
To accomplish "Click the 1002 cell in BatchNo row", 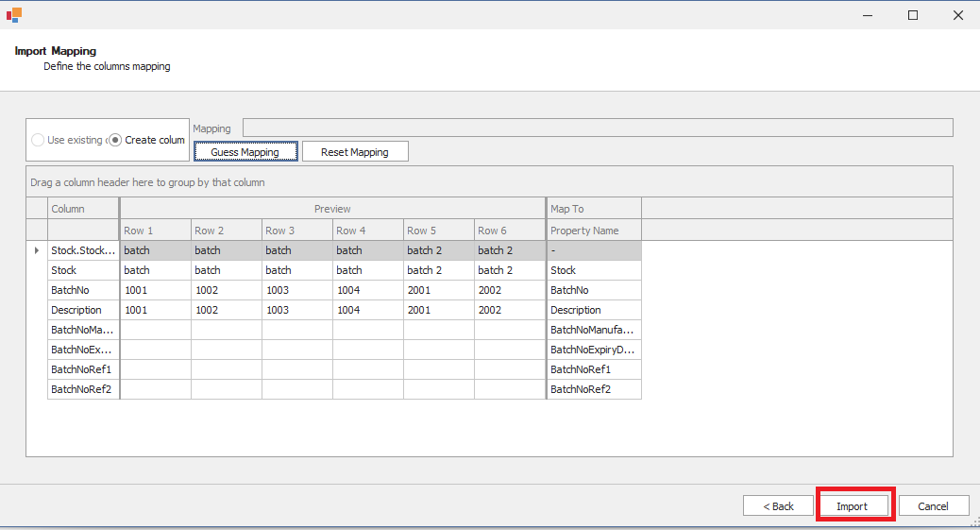I will click(227, 290).
